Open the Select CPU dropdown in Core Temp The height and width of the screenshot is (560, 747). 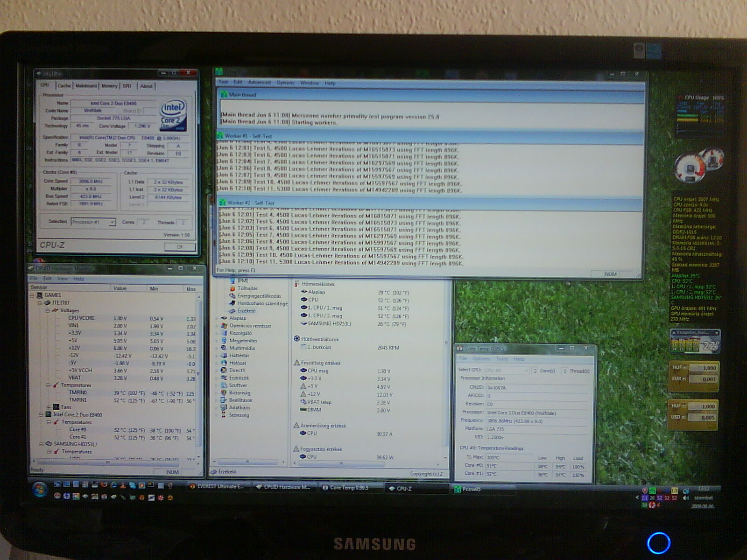(x=526, y=371)
